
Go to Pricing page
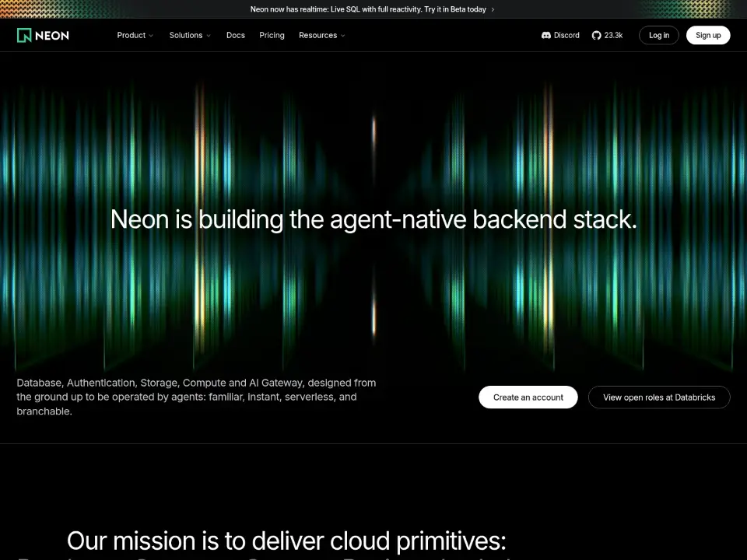click(x=272, y=35)
